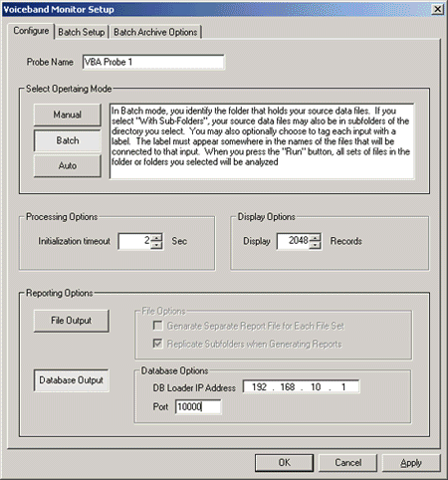This screenshot has width=448, height=480.
Task: Click the Probe Name text field
Action: coord(153,62)
